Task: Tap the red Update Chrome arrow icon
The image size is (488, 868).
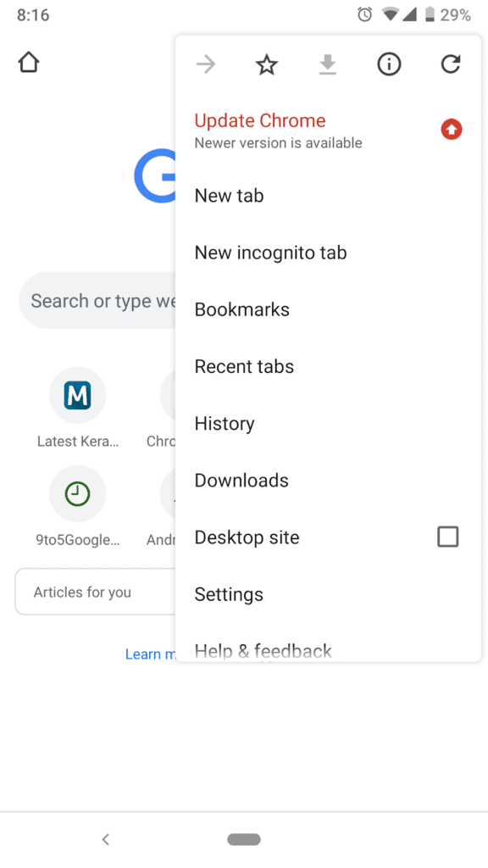Action: (450, 129)
